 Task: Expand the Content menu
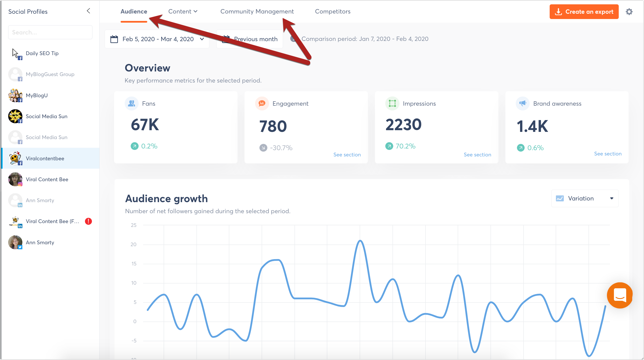pos(183,12)
